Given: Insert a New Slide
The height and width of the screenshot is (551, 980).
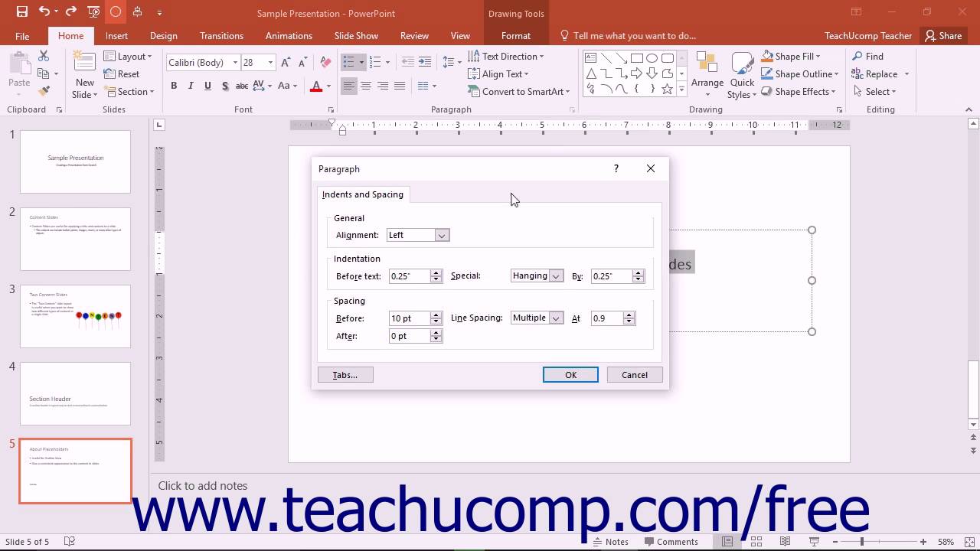Looking at the screenshot, I should click(84, 74).
